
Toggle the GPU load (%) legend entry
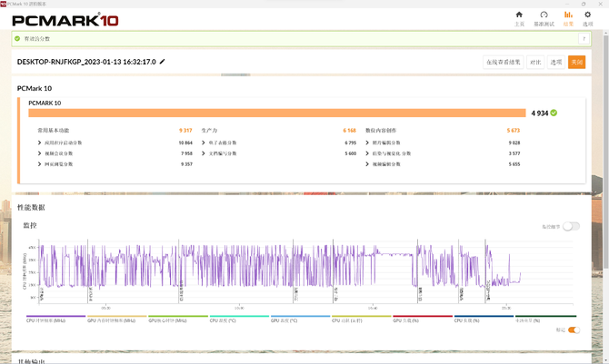point(423,319)
